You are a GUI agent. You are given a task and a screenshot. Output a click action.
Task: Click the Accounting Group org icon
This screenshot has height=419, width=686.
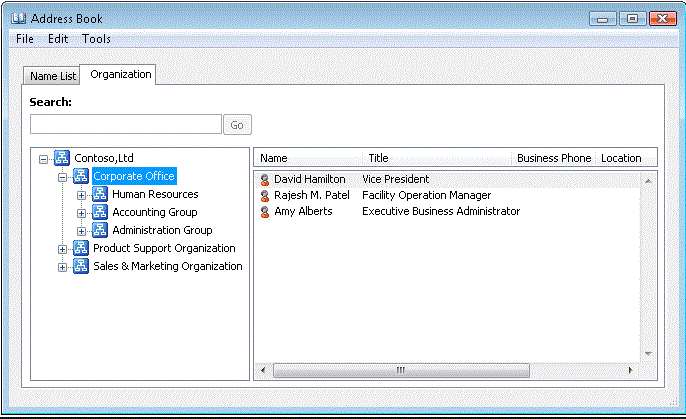100,212
